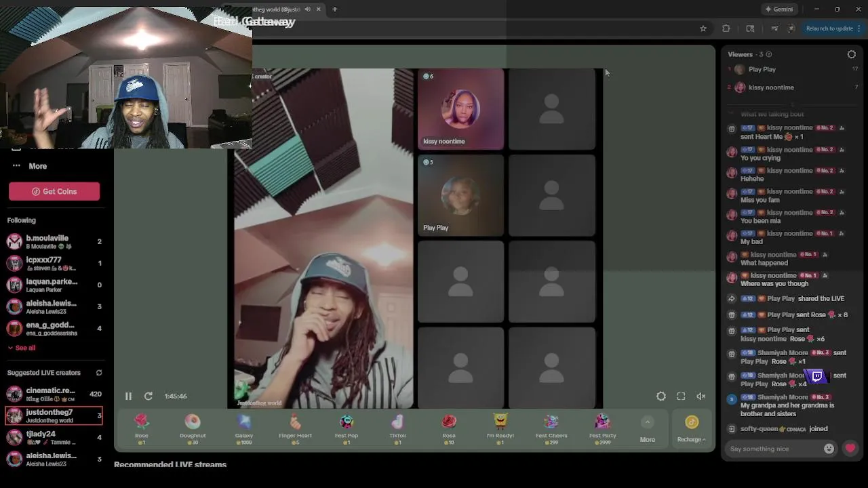Reload the live stream with refresh icon
868x488 pixels.
149,396
